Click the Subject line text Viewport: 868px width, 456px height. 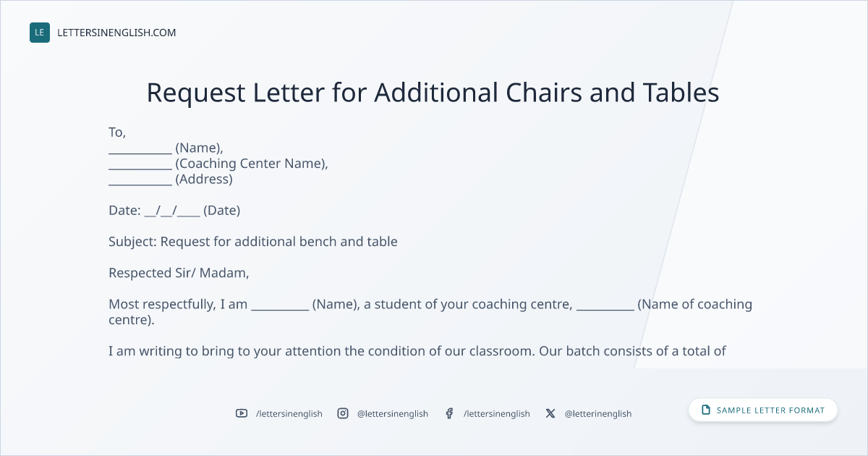253,242
